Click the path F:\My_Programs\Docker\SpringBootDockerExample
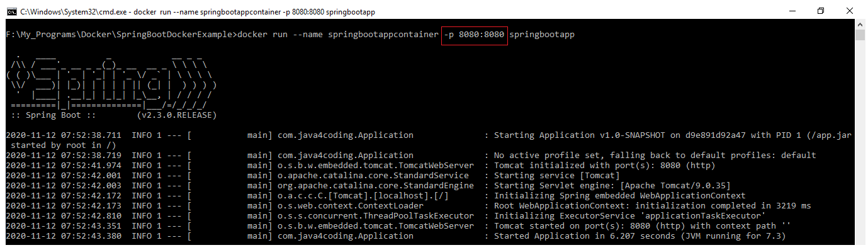The width and height of the screenshot is (868, 250). 119,35
